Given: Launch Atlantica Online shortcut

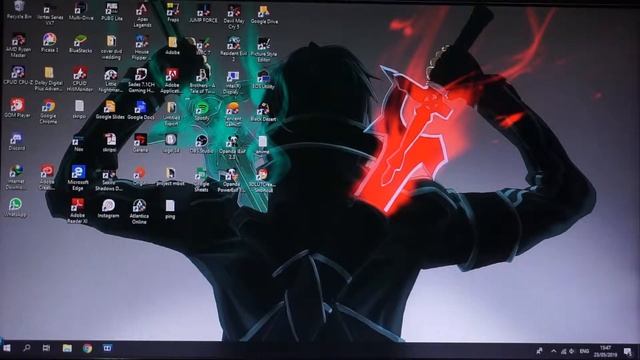Looking at the screenshot, I should pos(139,212).
